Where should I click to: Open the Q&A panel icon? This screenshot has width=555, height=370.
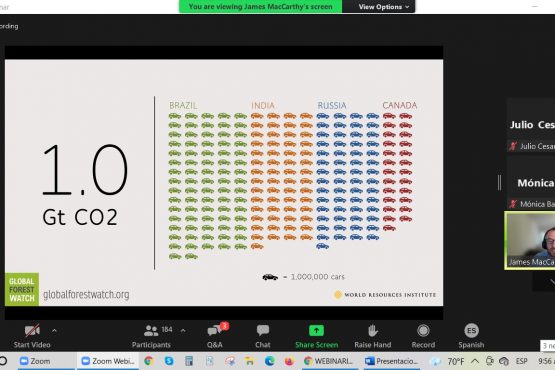[215, 331]
